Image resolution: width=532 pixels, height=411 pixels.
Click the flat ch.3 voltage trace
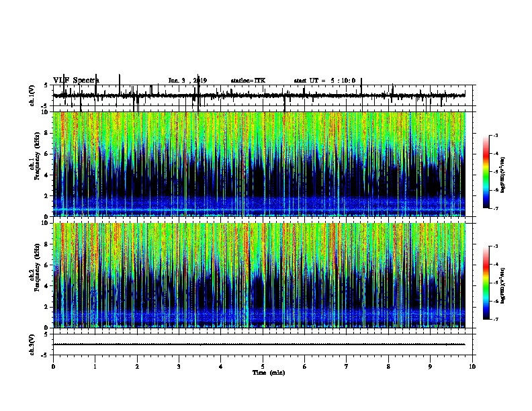(x=259, y=345)
